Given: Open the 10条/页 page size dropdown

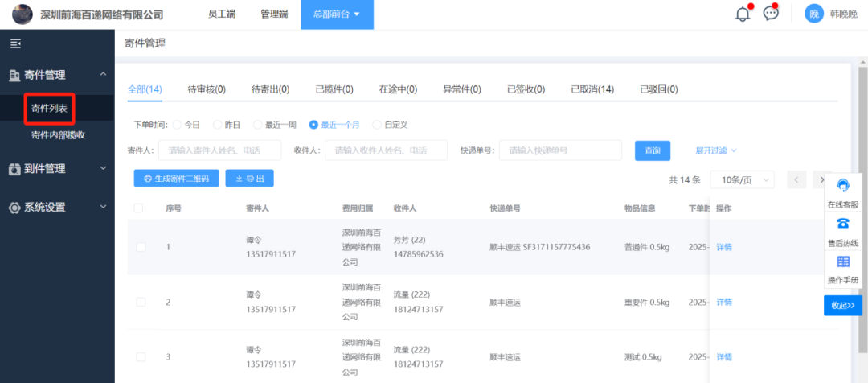Looking at the screenshot, I should 743,179.
